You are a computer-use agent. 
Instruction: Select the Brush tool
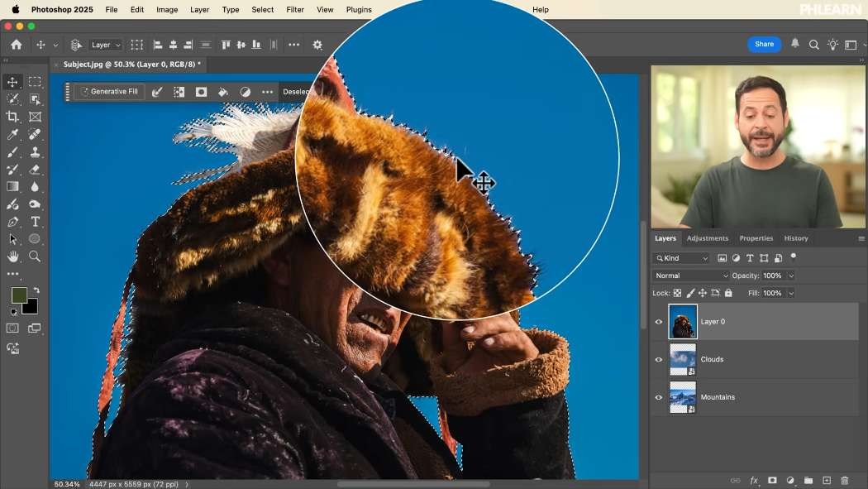coord(12,151)
